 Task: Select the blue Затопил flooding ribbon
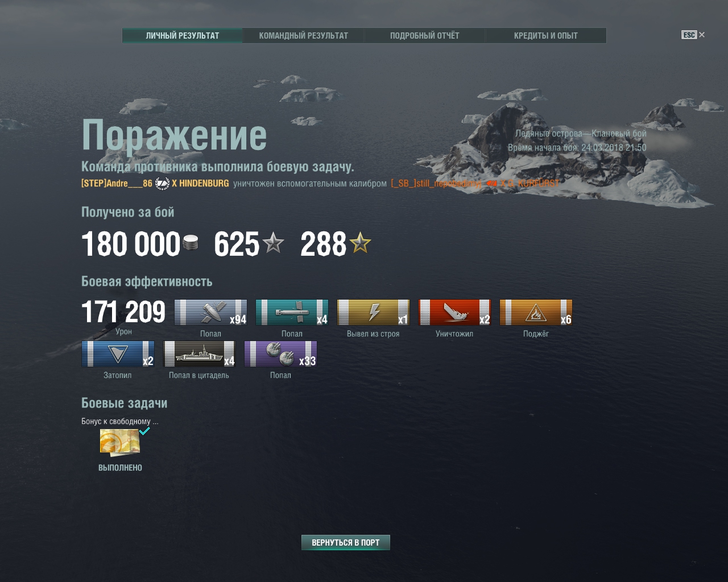pos(118,354)
